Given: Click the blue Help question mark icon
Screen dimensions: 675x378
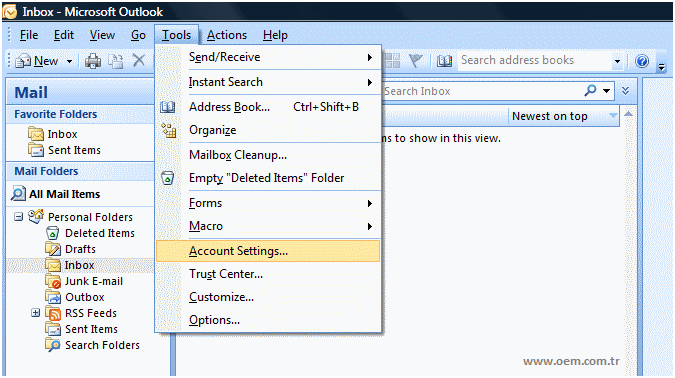Looking at the screenshot, I should point(642,61).
